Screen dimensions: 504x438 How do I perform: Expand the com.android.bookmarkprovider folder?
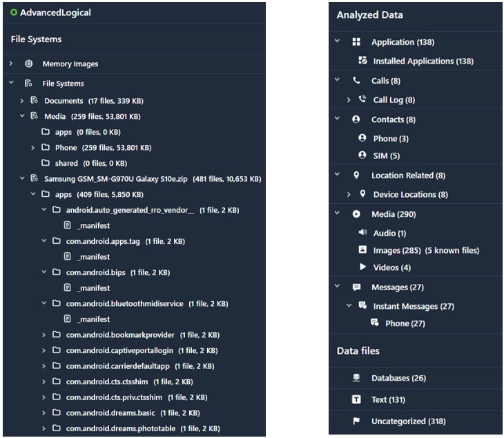coord(44,335)
